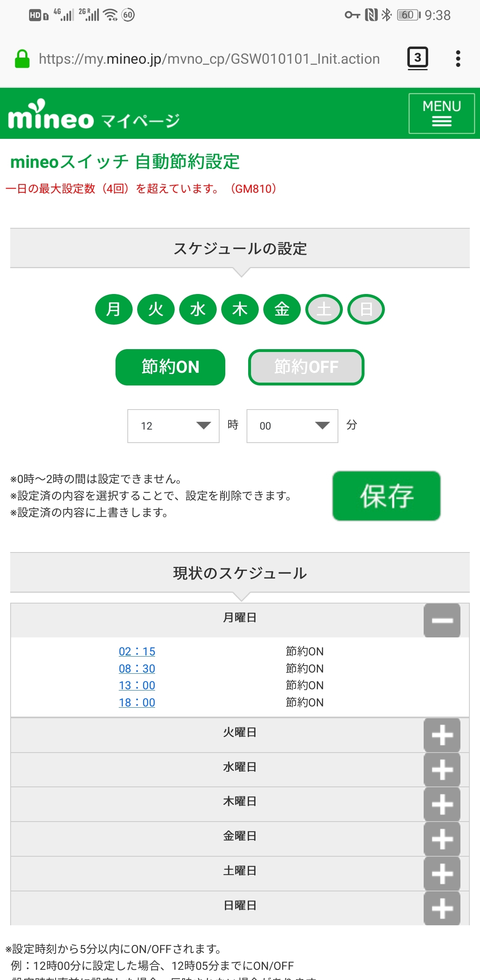Tap the green padlock security icon
The image size is (480, 980).
[x=22, y=59]
